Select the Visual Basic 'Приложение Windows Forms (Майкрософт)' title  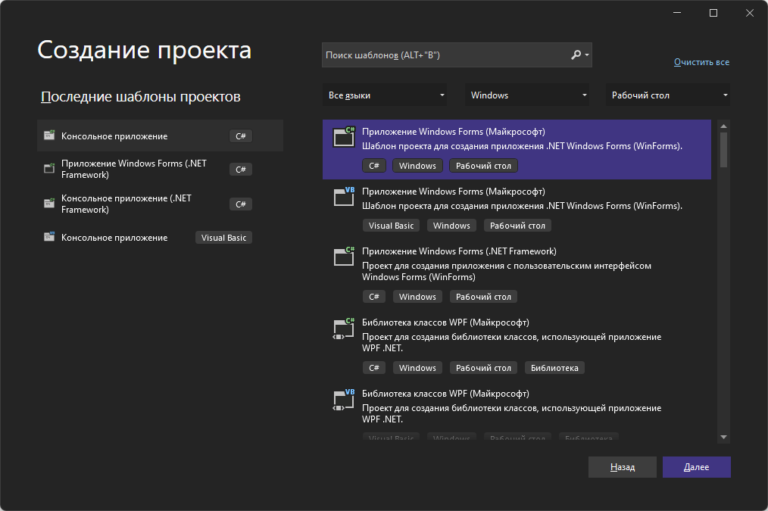click(x=454, y=191)
